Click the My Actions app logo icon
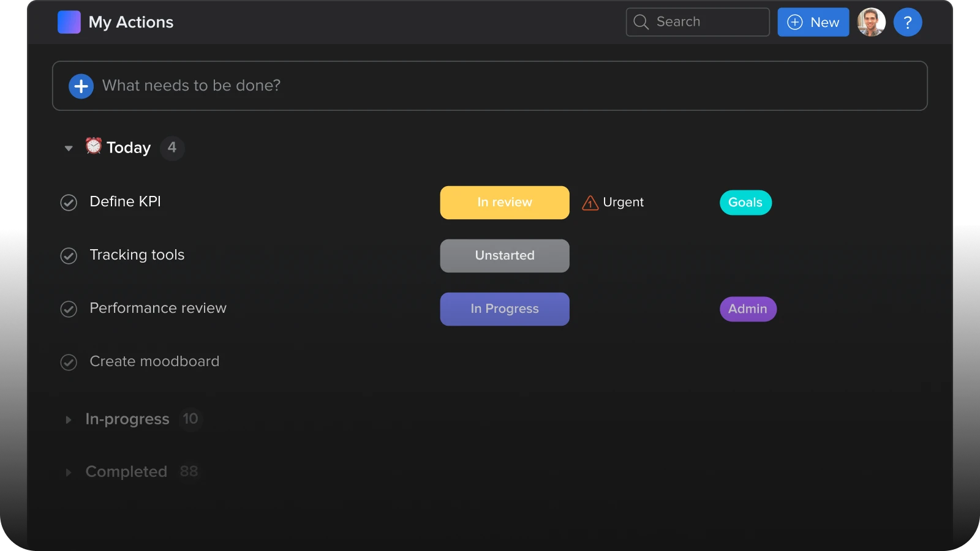 [69, 22]
